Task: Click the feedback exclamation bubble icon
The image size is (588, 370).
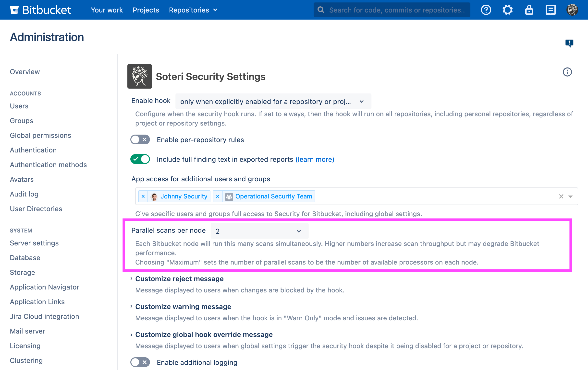Action: [569, 43]
